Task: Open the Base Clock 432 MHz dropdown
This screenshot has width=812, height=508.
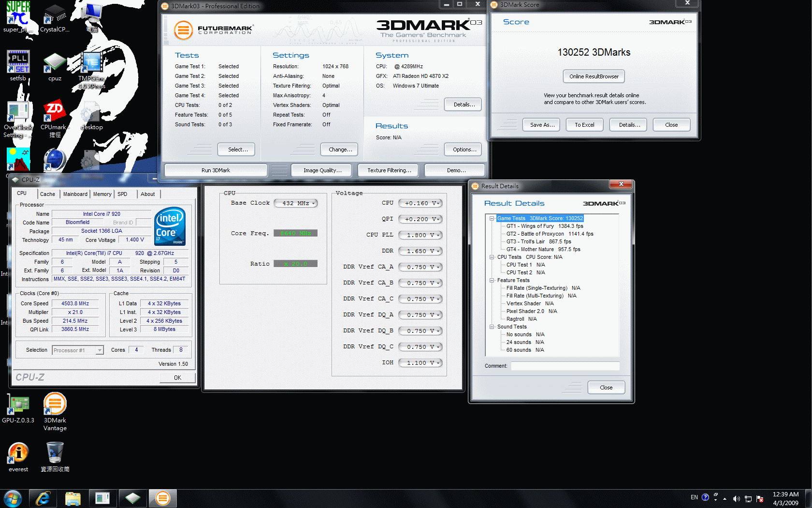Action: [295, 203]
